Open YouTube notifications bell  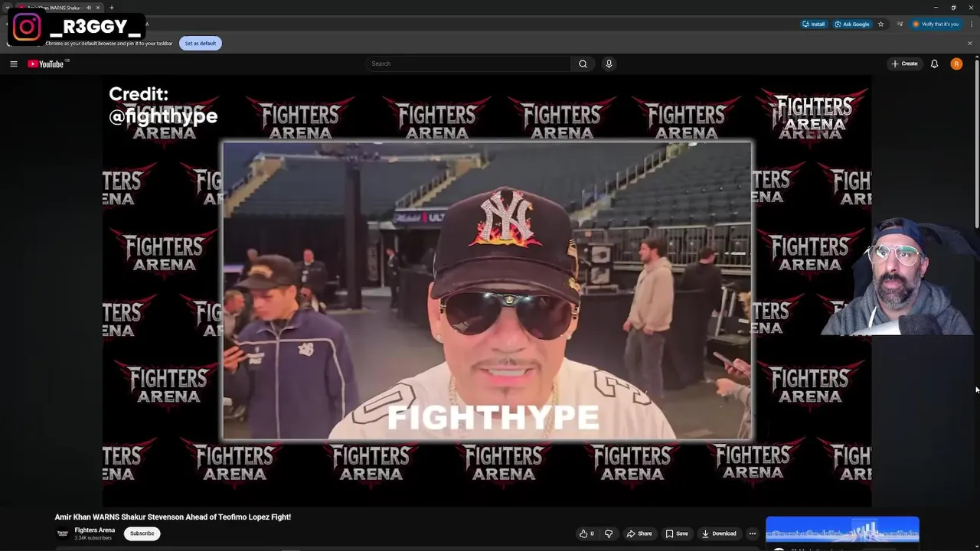click(934, 64)
